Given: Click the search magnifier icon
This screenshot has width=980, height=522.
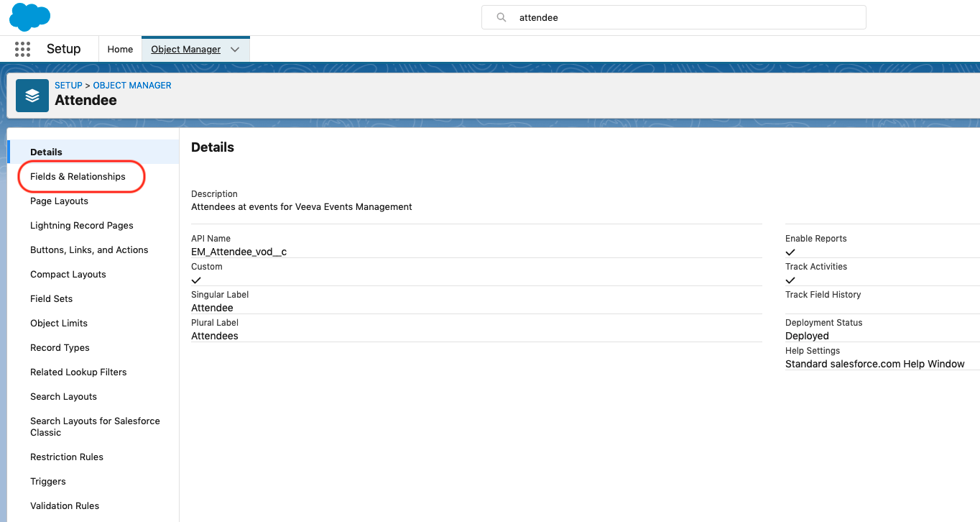Looking at the screenshot, I should point(501,17).
